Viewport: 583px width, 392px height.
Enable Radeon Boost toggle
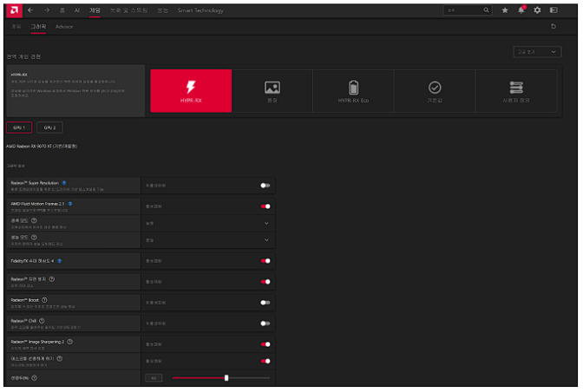tap(265, 303)
